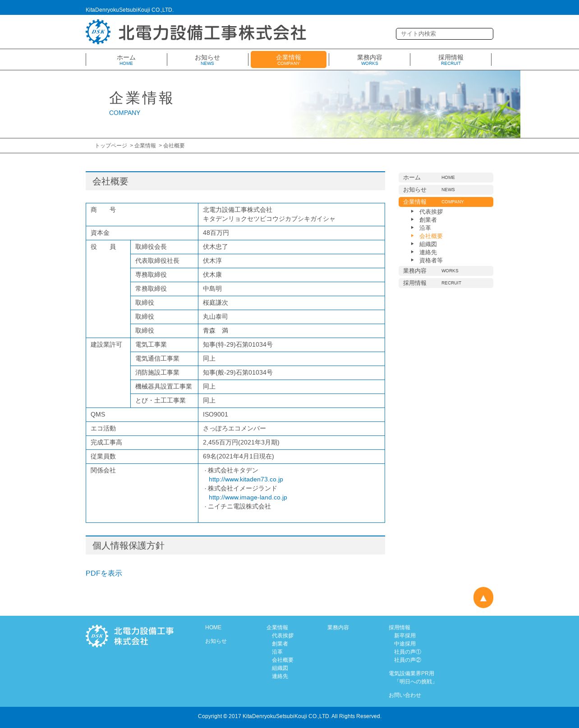Click 企業情報 heading in the footer
Viewport: 579px width, 728px height.
coord(277,627)
